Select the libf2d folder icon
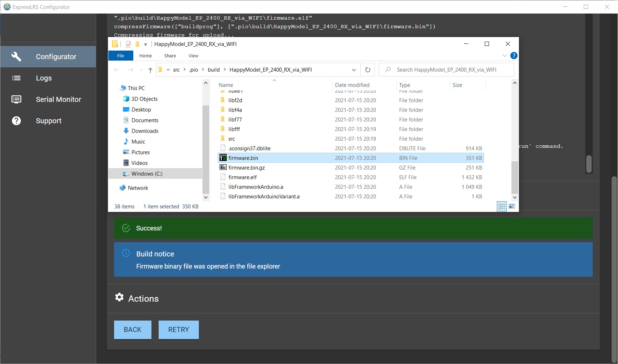This screenshot has width=618, height=364. pyautogui.click(x=223, y=100)
